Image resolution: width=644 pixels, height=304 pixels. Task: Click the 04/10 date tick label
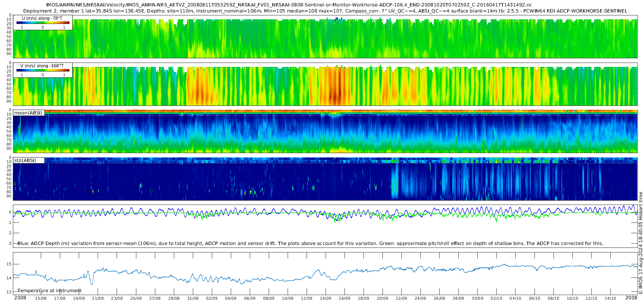tap(515, 298)
